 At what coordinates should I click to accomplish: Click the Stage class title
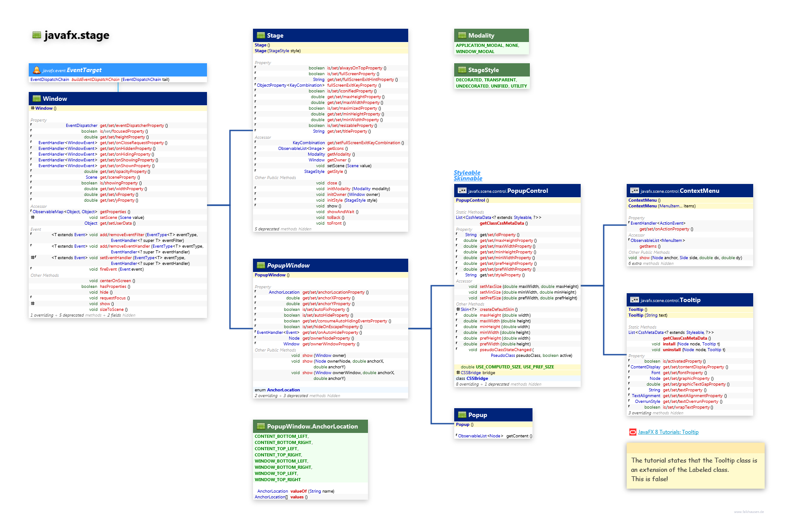point(275,35)
